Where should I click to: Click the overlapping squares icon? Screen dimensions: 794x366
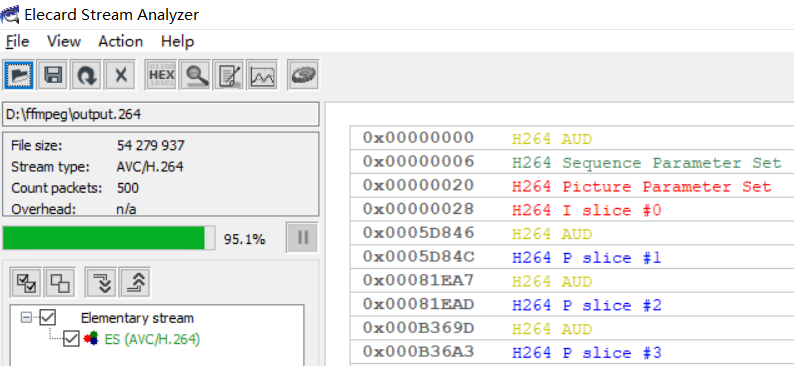[x=60, y=282]
